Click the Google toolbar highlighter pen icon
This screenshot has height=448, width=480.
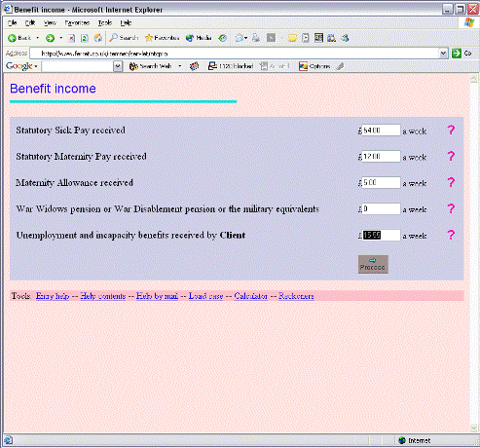pos(340,66)
